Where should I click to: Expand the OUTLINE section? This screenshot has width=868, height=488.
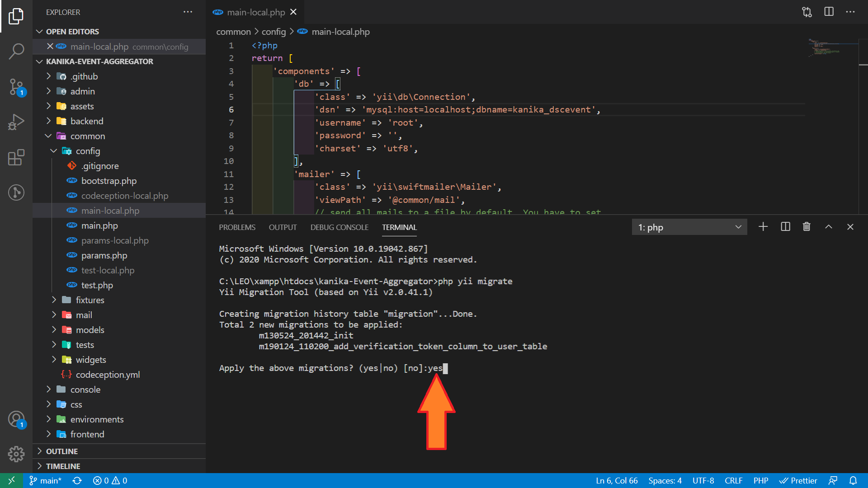pos(120,451)
